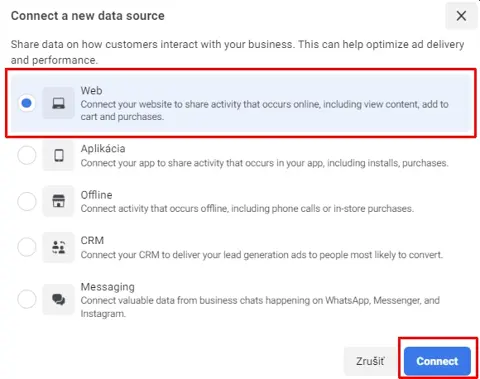
Task: Click the description 'Connect activity that occurs offline'
Action: [247, 209]
